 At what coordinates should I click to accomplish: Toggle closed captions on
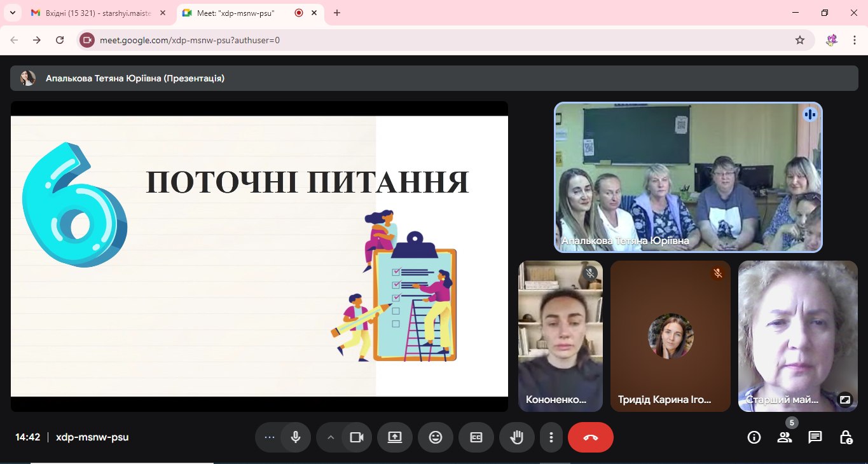click(476, 437)
